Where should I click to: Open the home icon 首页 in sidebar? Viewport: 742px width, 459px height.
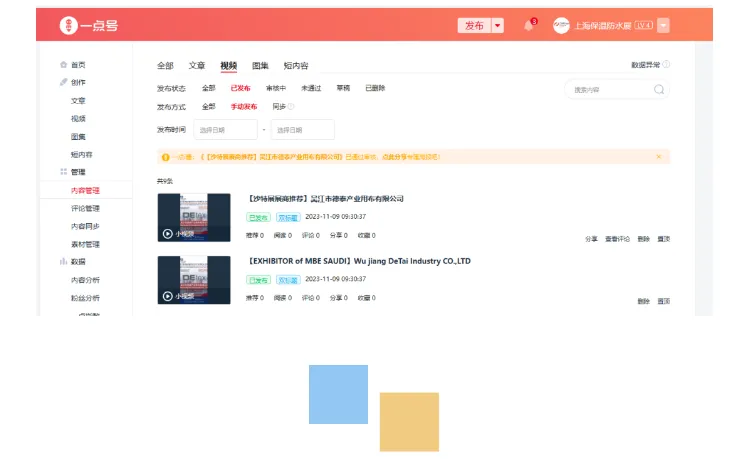click(x=63, y=65)
